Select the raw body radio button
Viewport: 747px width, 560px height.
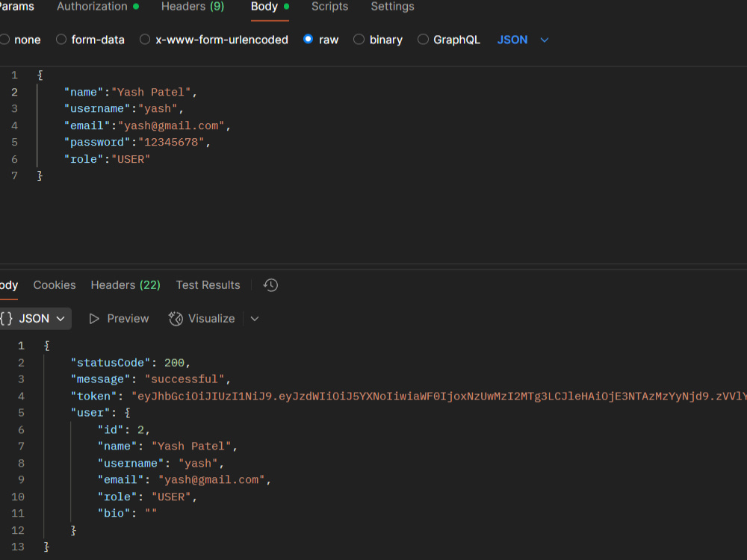[308, 40]
